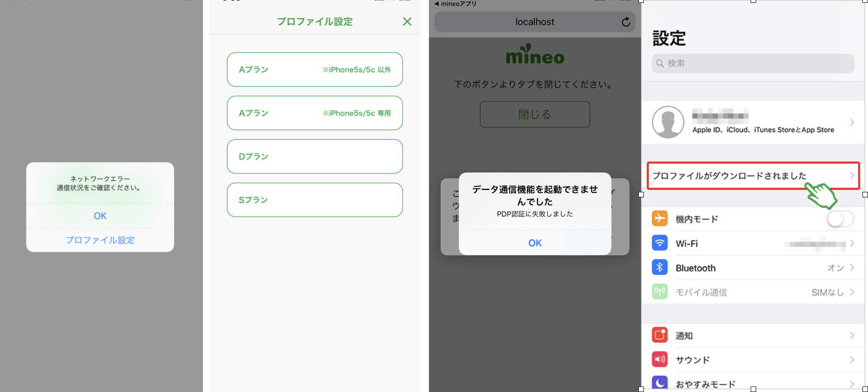Tap OK in the network error alert

(100, 216)
